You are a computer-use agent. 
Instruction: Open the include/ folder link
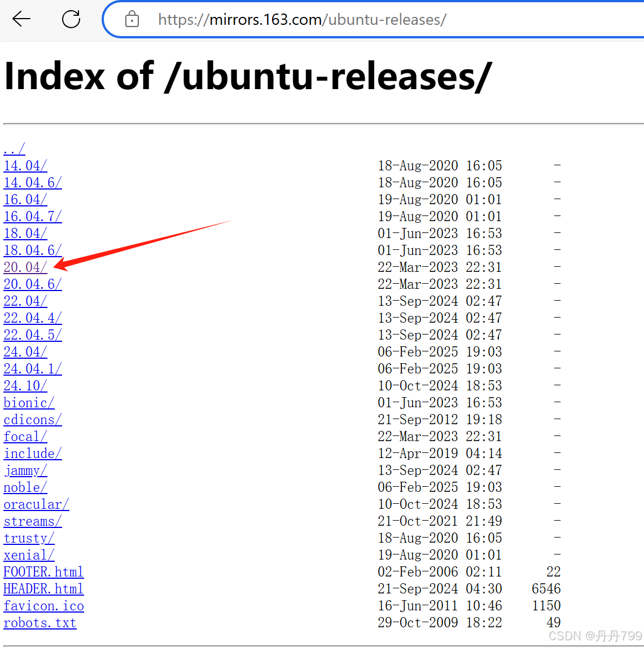[33, 454]
